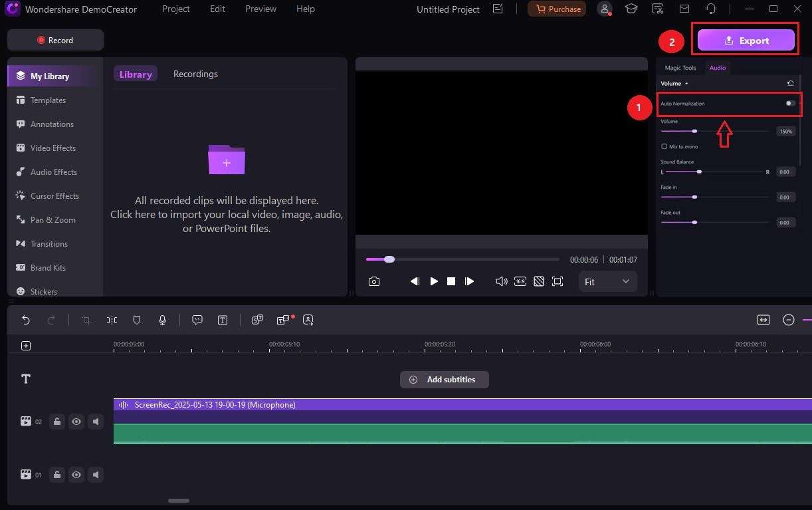Zoom out the timeline with minus icon
This screenshot has width=812, height=510.
click(789, 320)
